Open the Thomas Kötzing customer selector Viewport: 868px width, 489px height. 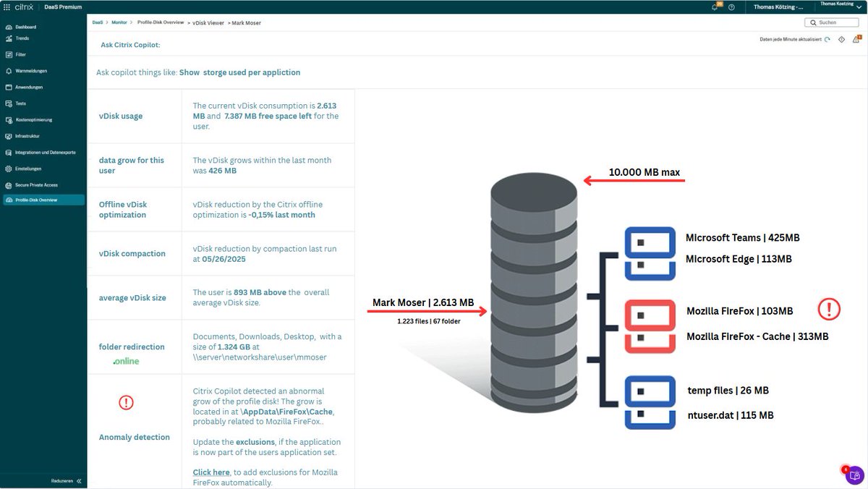click(x=778, y=7)
